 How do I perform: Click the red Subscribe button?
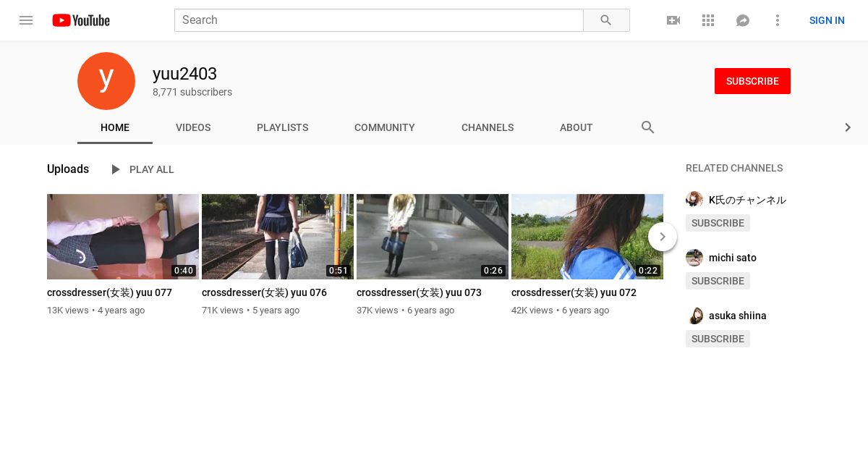(752, 81)
